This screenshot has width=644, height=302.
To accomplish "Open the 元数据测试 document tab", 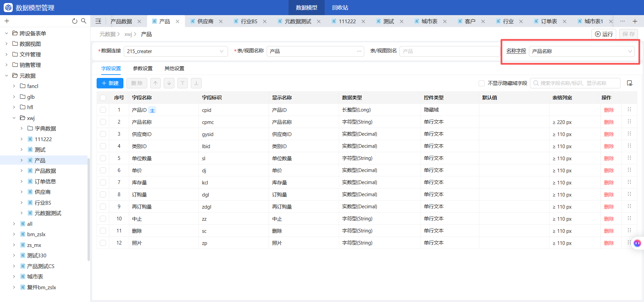I will pos(298,21).
